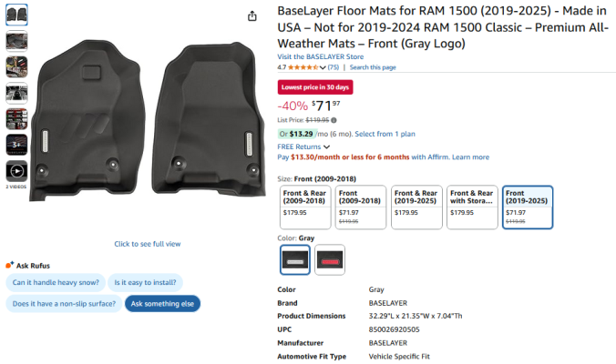Open Select from 1 plan link

[x=385, y=134]
